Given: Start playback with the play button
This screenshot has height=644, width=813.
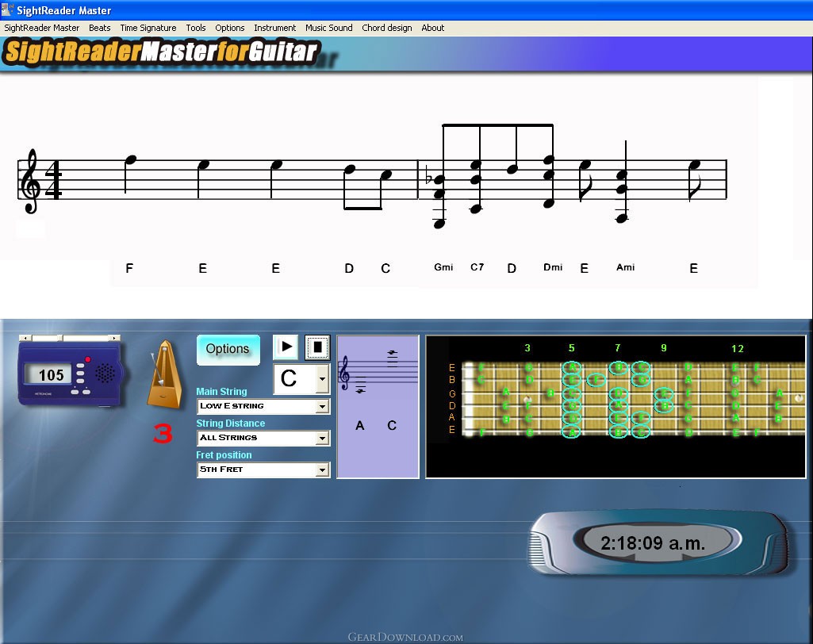Looking at the screenshot, I should coord(286,347).
